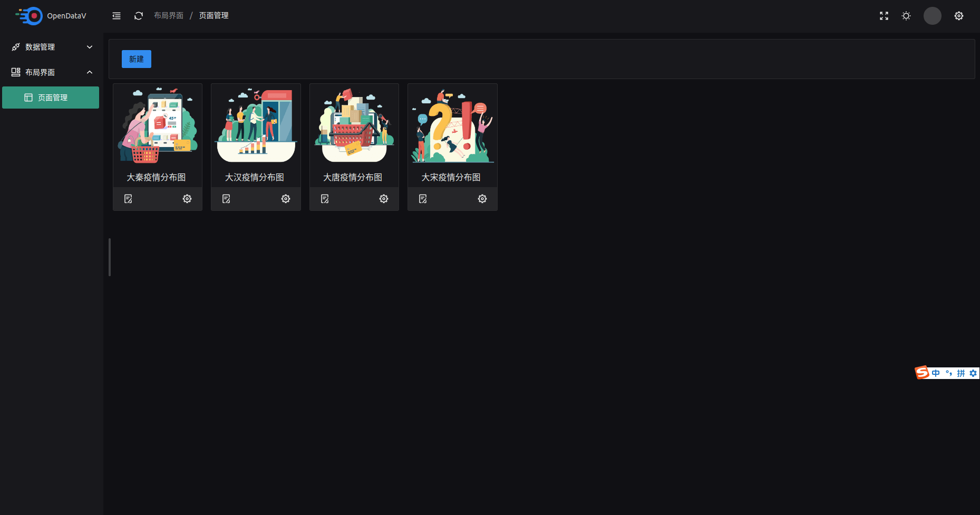
Task: Select the 页面管理 menu item
Action: (x=51, y=98)
